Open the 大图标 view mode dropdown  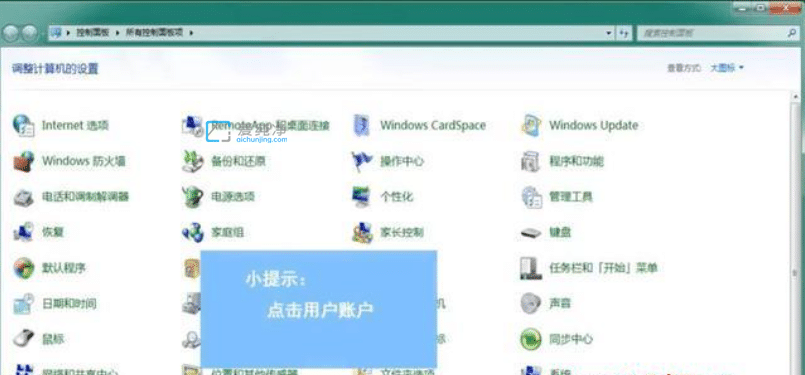point(727,68)
